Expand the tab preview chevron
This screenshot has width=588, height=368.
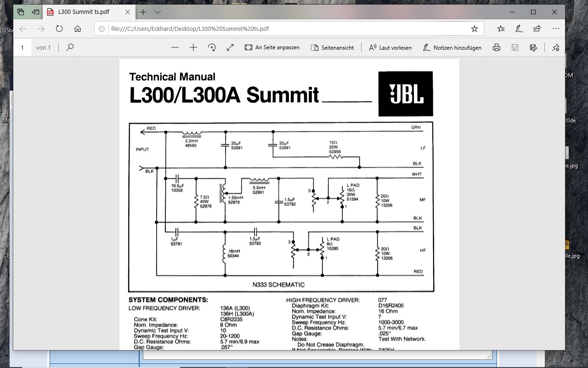point(158,12)
